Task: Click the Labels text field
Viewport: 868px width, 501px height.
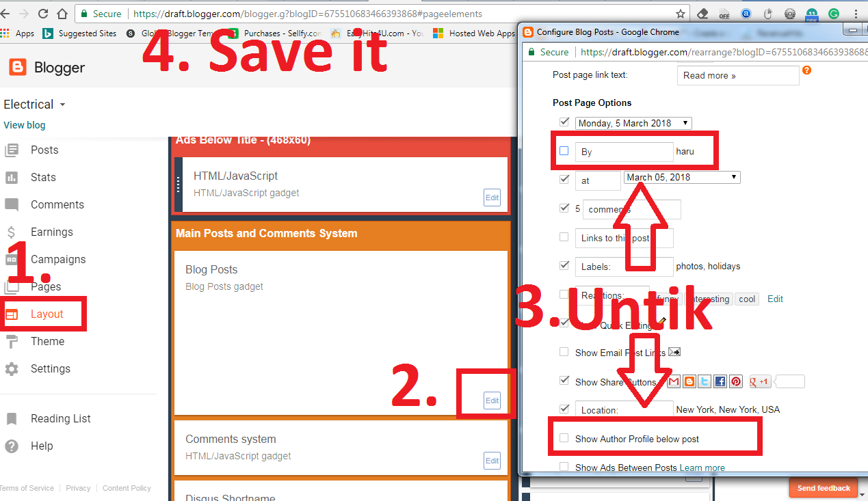Action: [x=624, y=267]
